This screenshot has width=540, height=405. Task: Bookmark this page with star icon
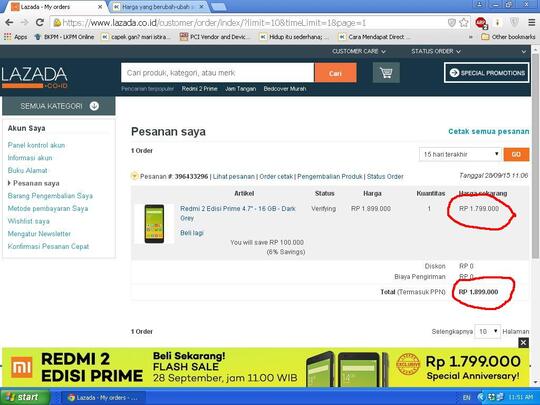point(464,23)
